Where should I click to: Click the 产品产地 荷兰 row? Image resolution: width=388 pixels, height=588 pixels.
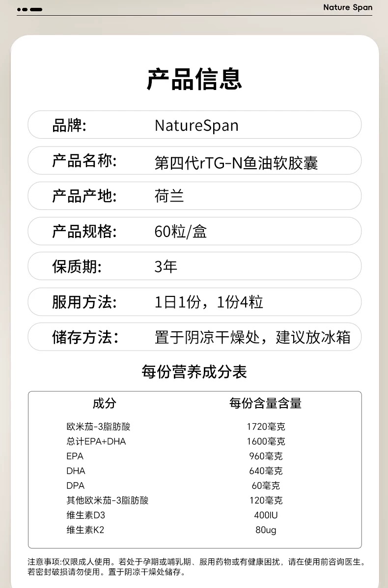coord(194,196)
